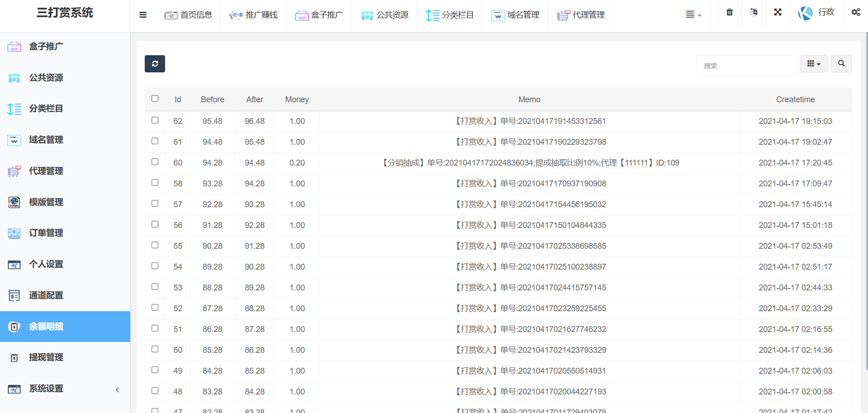This screenshot has width=868, height=413.
Task: Click the hamburger menu toggle icon
Action: pos(143,15)
